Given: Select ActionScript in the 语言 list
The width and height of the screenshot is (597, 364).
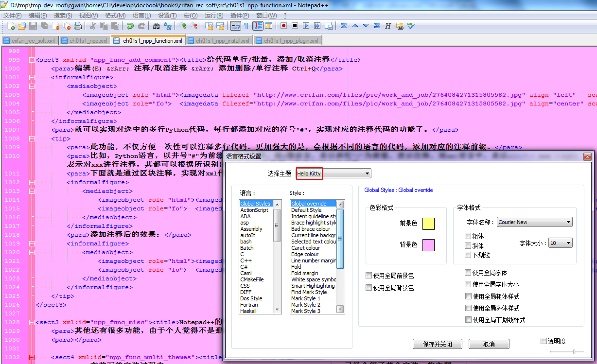Looking at the screenshot, I should click(254, 210).
